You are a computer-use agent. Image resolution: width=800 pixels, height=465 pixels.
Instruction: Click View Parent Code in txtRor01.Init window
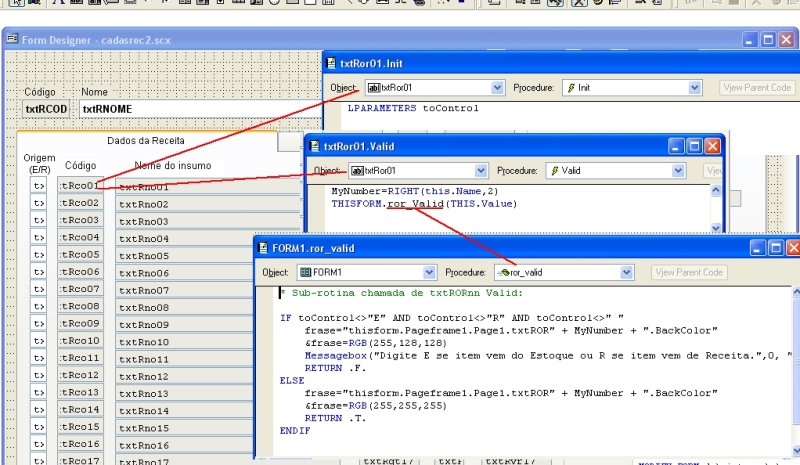pos(757,88)
